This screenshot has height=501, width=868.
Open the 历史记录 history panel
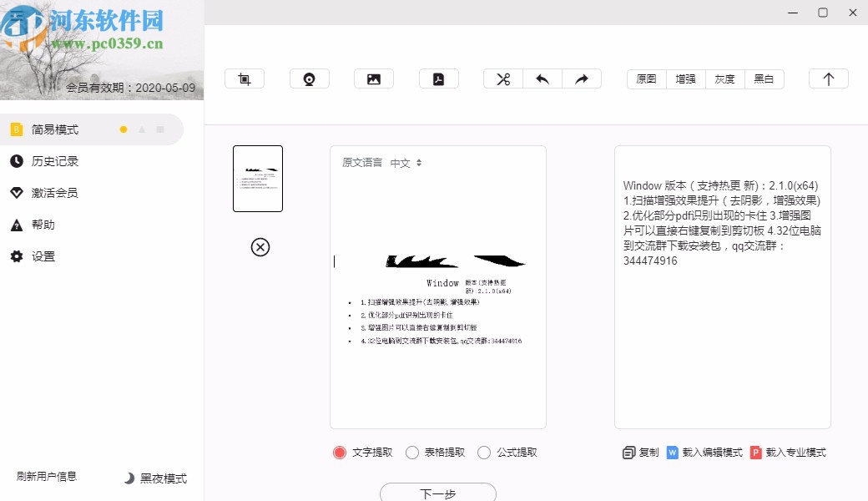(x=53, y=161)
